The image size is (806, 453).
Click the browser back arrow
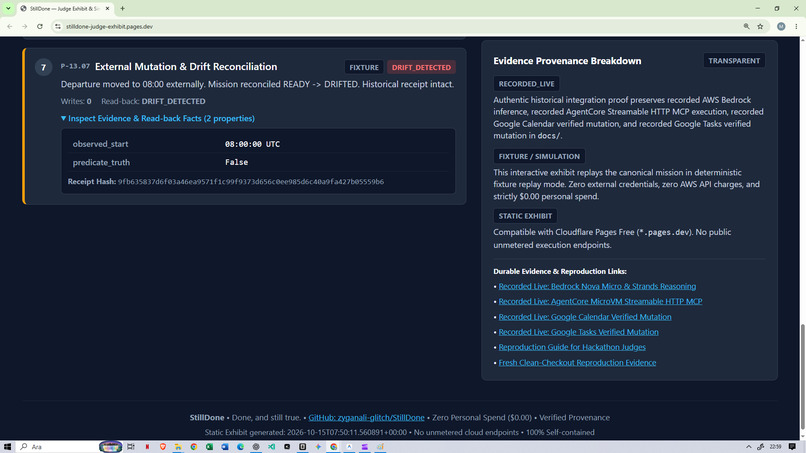coord(10,26)
